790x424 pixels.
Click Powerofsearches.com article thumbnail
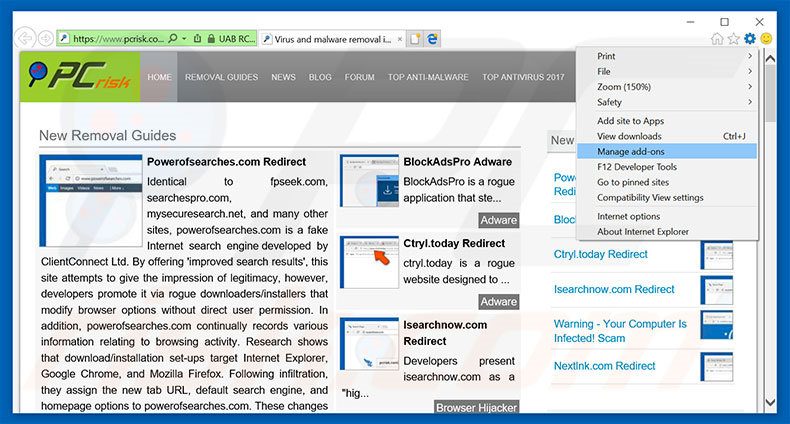(91, 200)
